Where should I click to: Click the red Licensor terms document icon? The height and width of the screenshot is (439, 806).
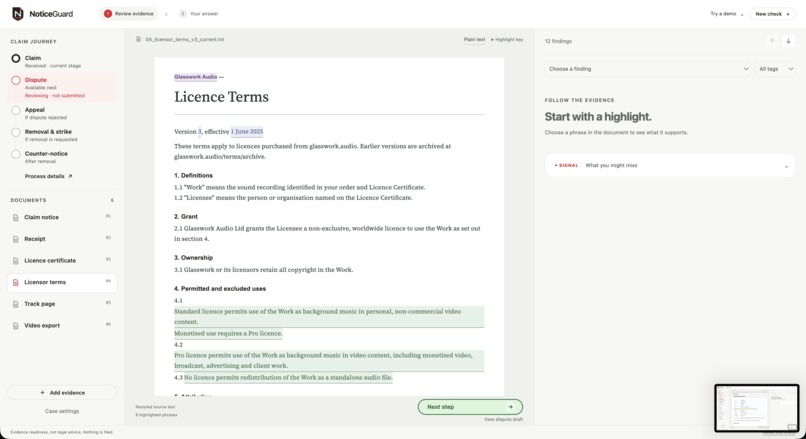coord(15,282)
